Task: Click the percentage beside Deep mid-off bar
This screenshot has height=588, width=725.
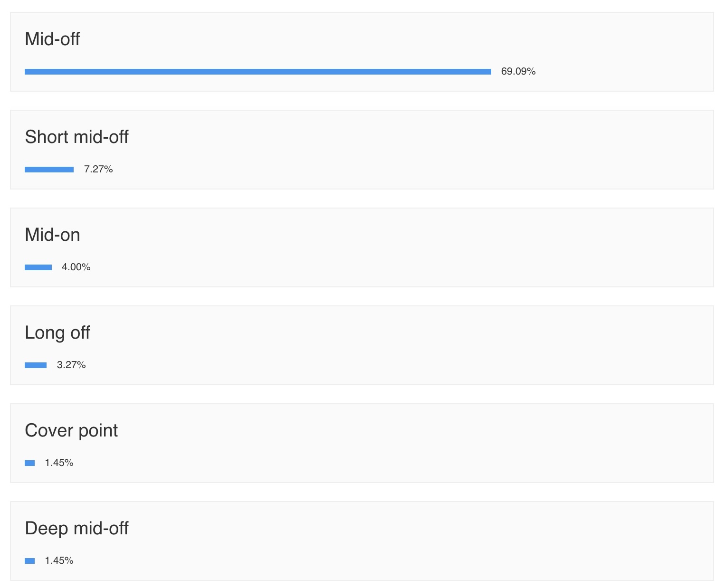Action: click(x=59, y=561)
